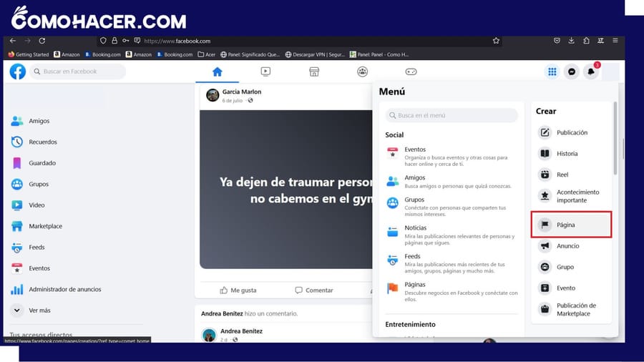The image size is (644, 362).
Task: Select Amigos in Social menu
Action: [x=452, y=182]
